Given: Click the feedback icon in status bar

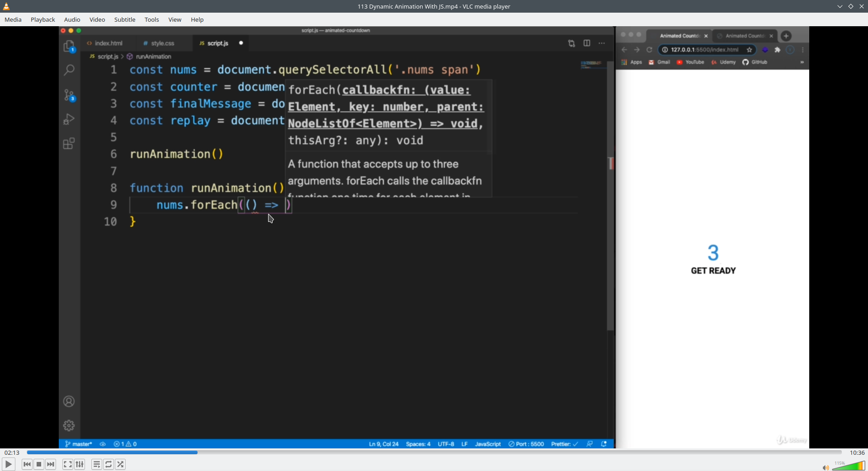Looking at the screenshot, I should pos(590,444).
